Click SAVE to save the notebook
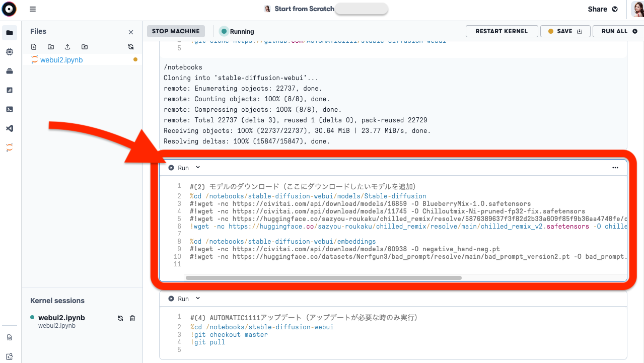644x363 pixels. [565, 31]
